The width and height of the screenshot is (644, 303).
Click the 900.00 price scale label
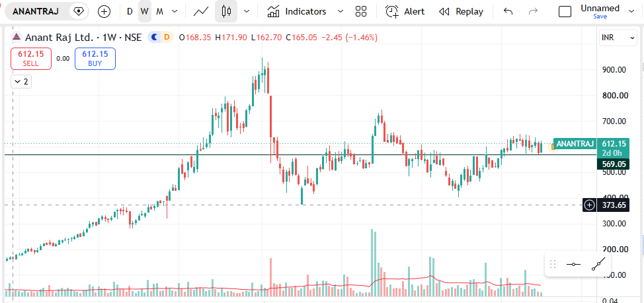click(614, 70)
